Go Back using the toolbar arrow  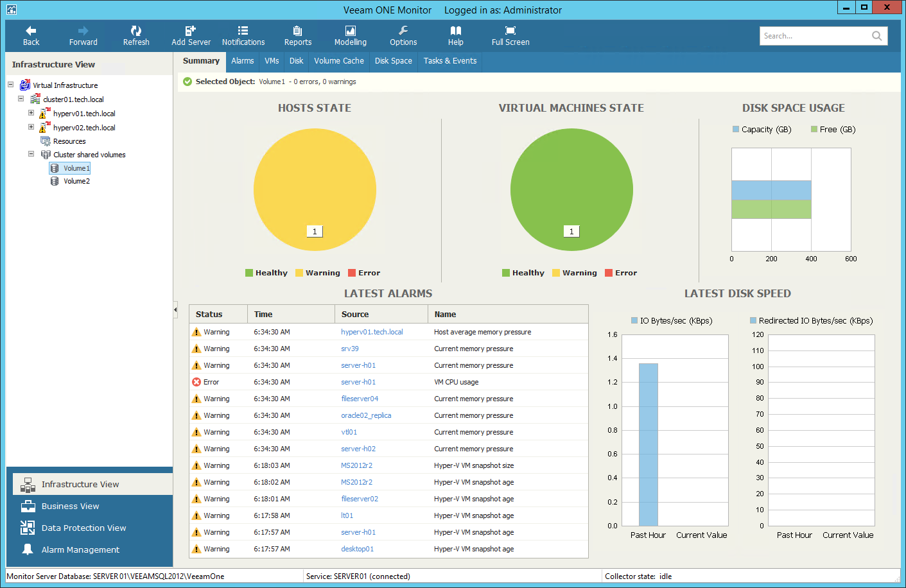pyautogui.click(x=31, y=36)
